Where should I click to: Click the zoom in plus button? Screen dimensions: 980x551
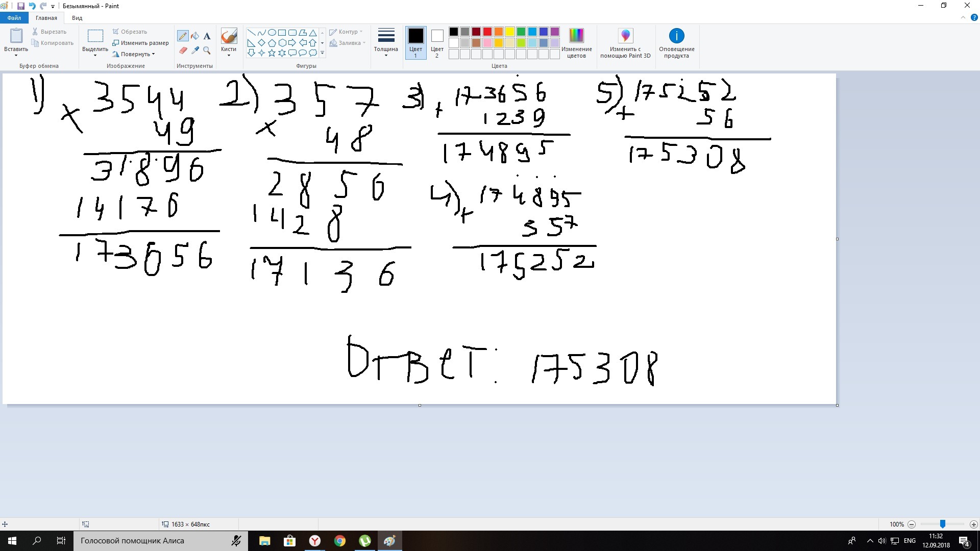point(974,524)
